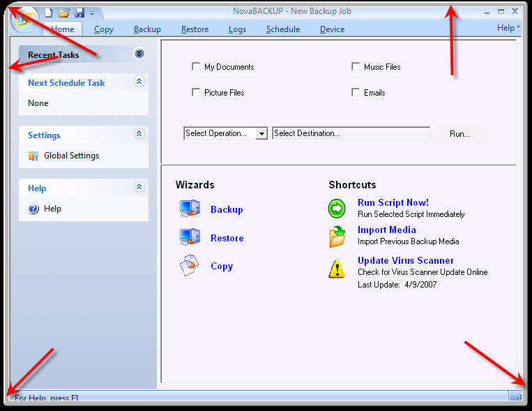Collapse the Help sidebar panel
Image resolution: width=532 pixels, height=411 pixels.
[139, 186]
